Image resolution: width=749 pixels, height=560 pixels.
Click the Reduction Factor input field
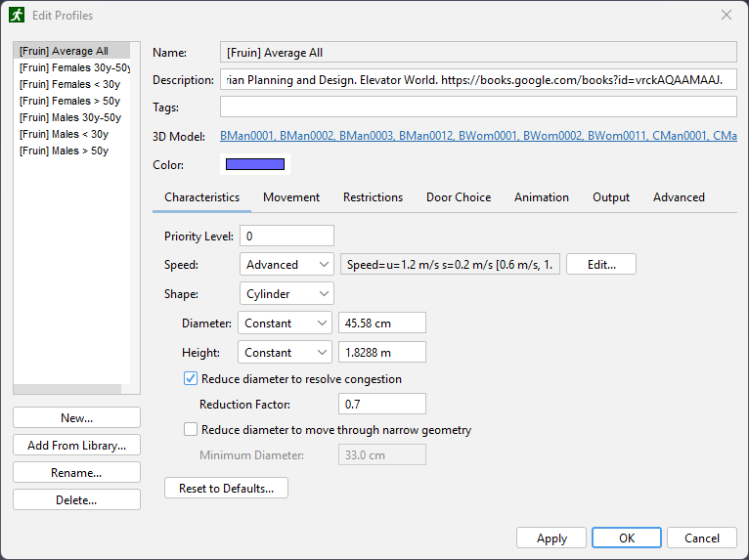[x=381, y=404]
